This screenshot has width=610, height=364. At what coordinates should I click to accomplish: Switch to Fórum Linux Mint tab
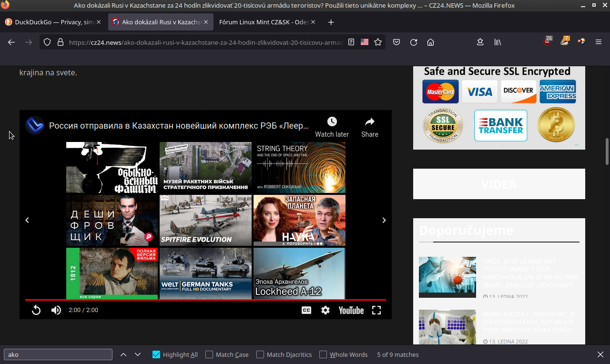pos(264,22)
